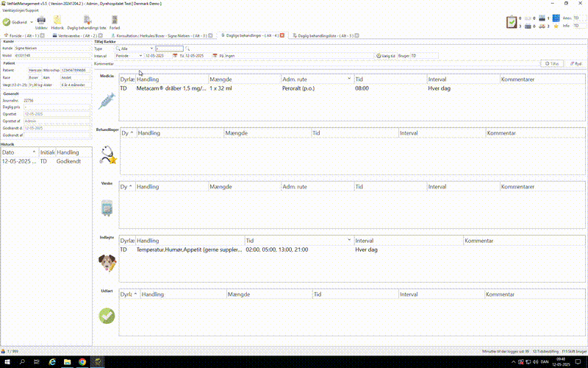Open the Tid column dropdown in Indlagte
The width and height of the screenshot is (588, 368).
click(349, 240)
